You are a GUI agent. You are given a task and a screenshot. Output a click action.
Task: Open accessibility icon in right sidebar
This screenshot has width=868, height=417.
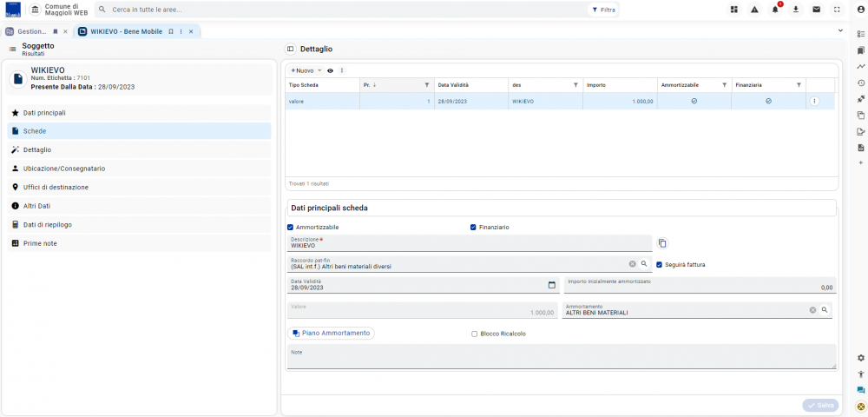tap(861, 374)
